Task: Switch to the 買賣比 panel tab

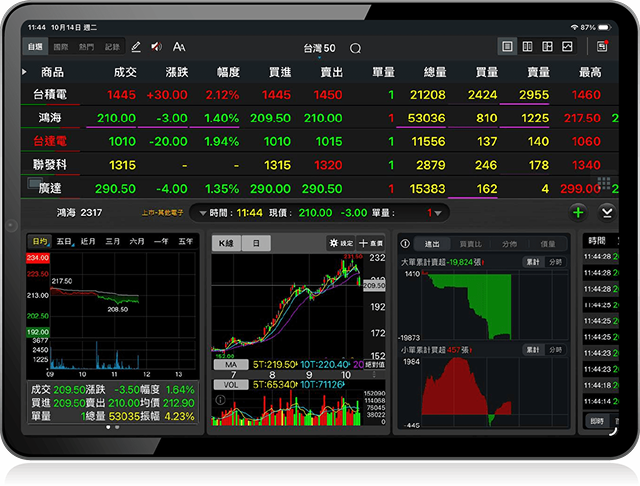Action: (470, 244)
